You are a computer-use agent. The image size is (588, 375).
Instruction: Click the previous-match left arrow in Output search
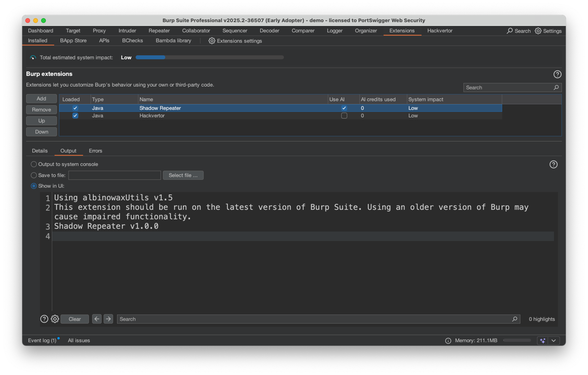click(97, 319)
